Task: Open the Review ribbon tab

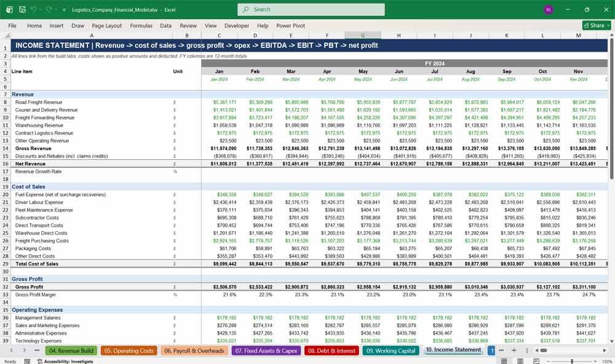Action: tap(188, 25)
